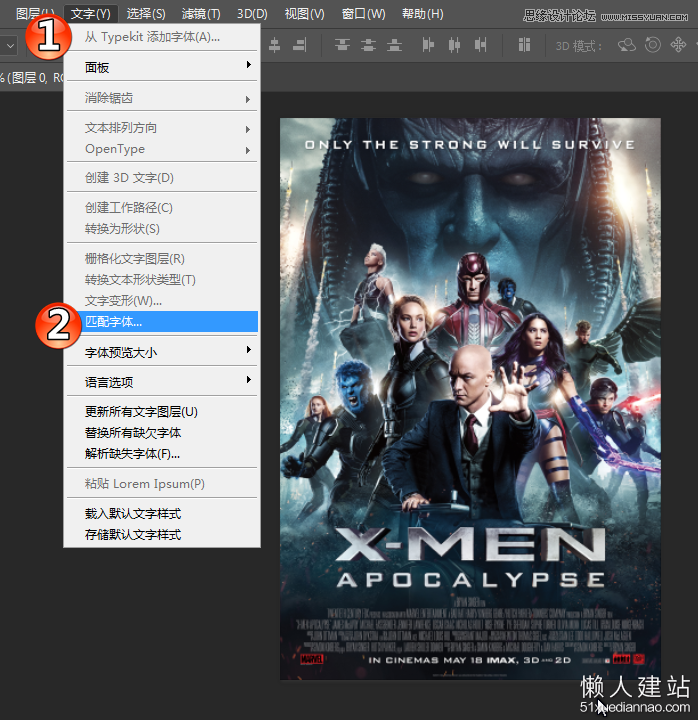Open the 选择(S) menu
The image size is (698, 720).
pyautogui.click(x=146, y=14)
